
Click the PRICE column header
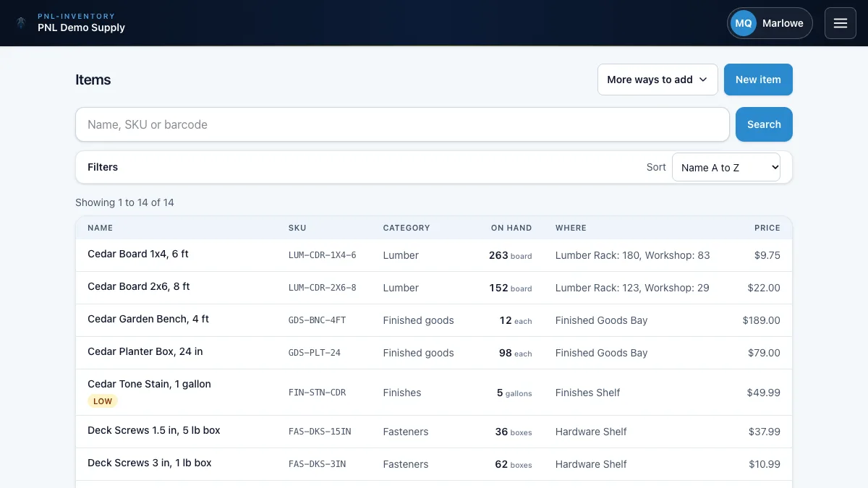coord(767,228)
